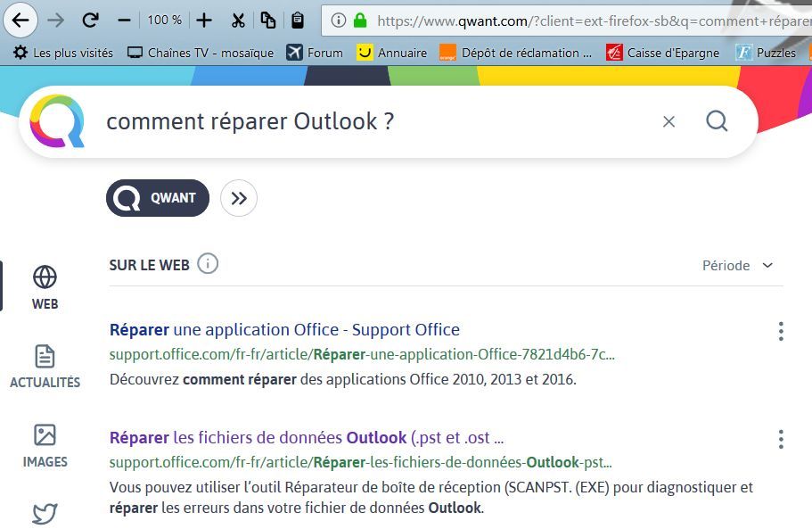
Task: Click the SUR LE WEB heading
Action: (149, 265)
